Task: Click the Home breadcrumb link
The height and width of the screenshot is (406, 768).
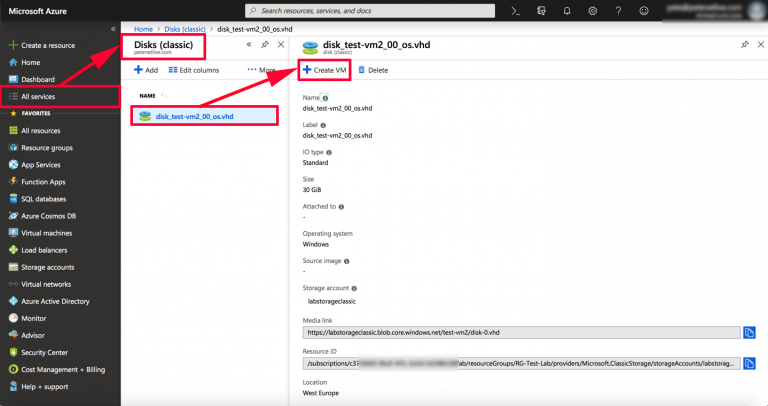Action: pyautogui.click(x=143, y=29)
